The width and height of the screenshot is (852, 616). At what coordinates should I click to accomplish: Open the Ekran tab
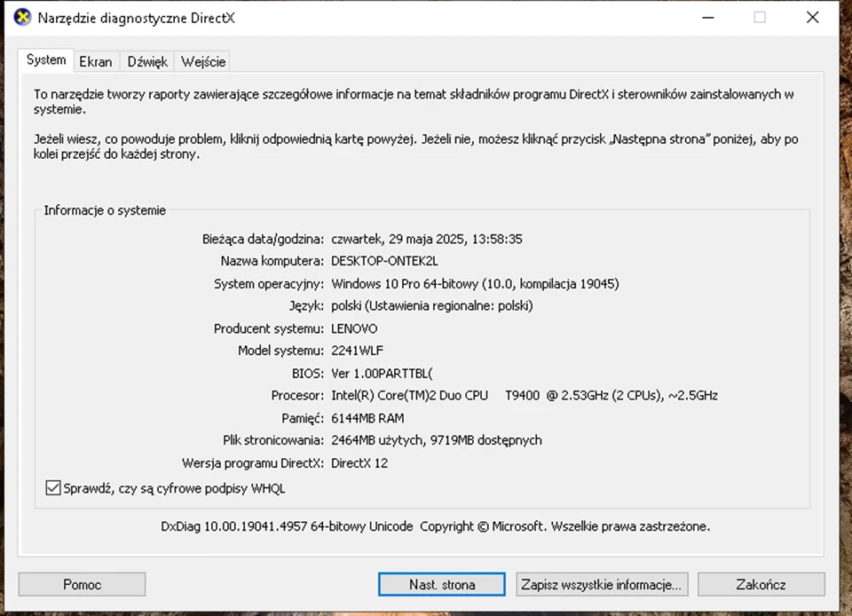tap(96, 61)
